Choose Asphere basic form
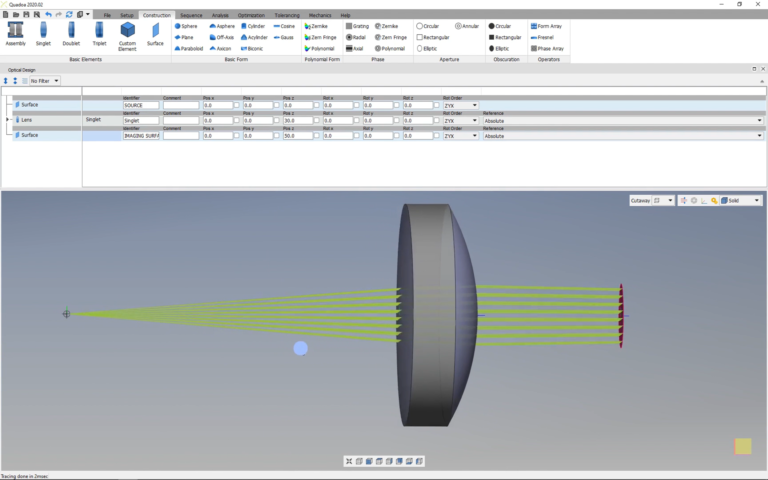The height and width of the screenshot is (480, 768). [222, 26]
